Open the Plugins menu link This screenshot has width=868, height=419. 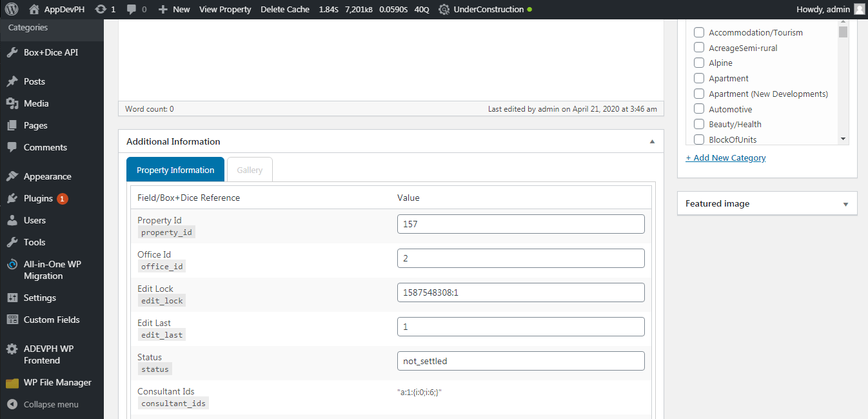click(38, 198)
